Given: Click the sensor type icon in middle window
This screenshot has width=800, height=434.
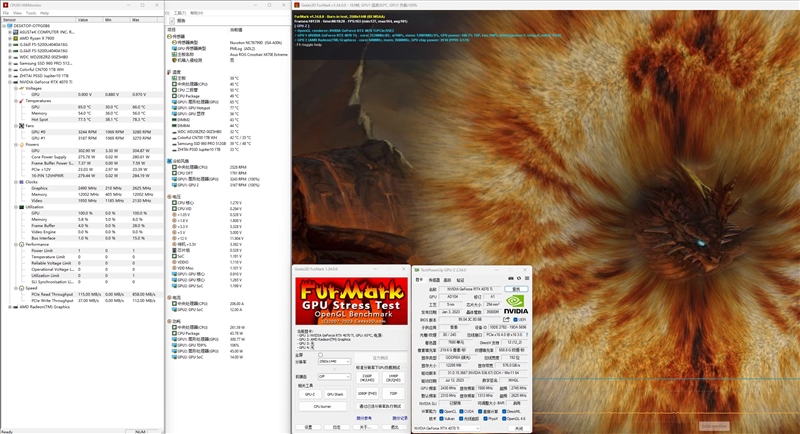Looking at the screenshot, I should pyautogui.click(x=174, y=42).
